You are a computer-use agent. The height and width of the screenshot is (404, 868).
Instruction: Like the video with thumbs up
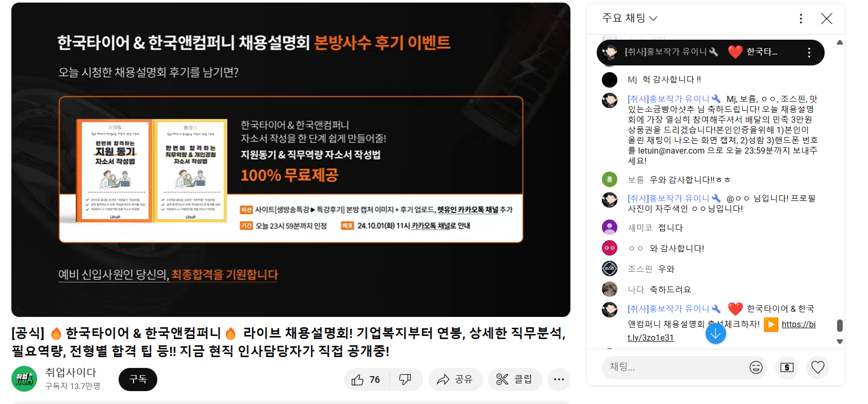click(366, 380)
